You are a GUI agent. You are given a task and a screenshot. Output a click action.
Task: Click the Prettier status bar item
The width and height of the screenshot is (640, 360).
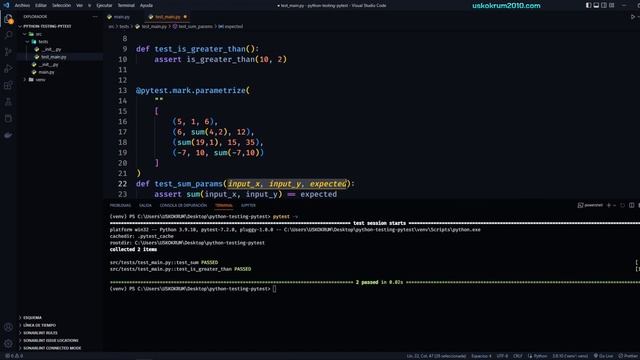629,356
